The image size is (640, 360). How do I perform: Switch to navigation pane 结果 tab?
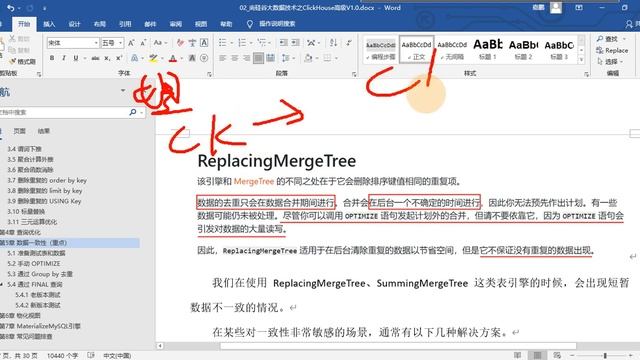click(44, 131)
